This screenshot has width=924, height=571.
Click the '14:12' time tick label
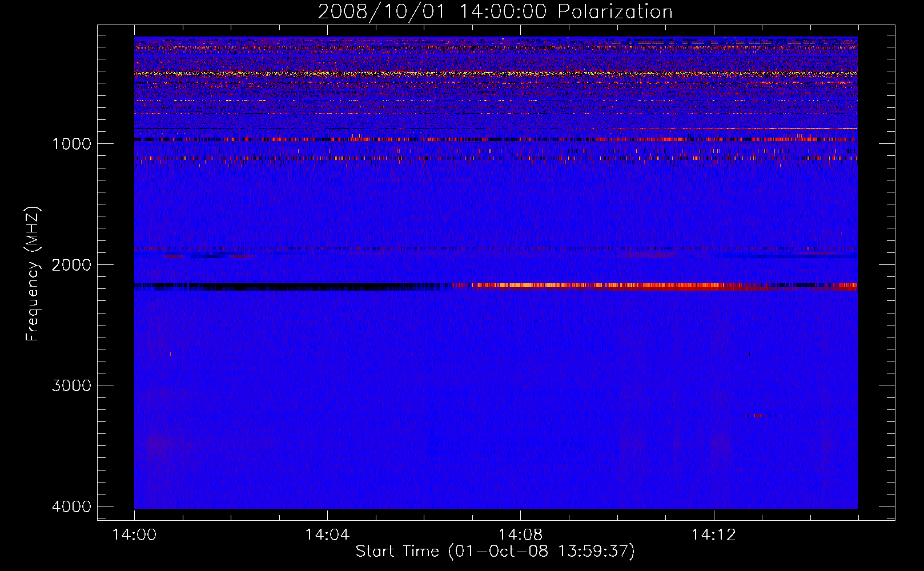pos(713,535)
